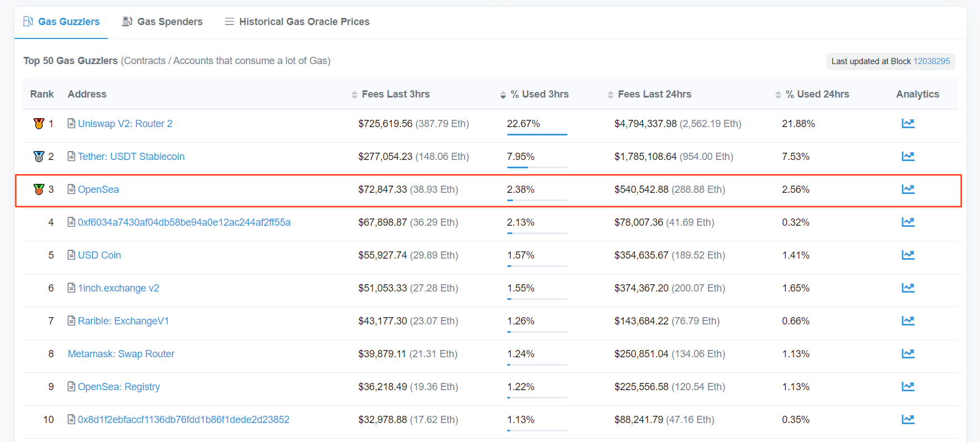Sort by Fees Last 3hrs column
Screen dimensions: 980x442
[395, 94]
